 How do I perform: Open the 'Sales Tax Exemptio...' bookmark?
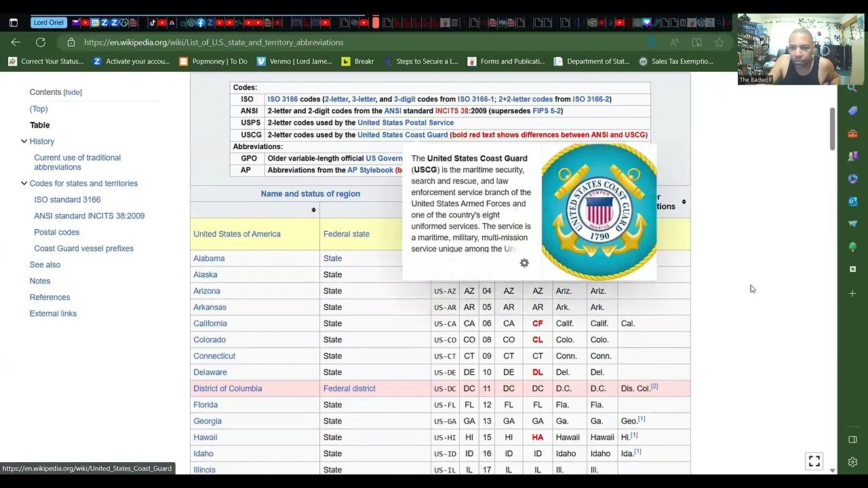pos(676,61)
